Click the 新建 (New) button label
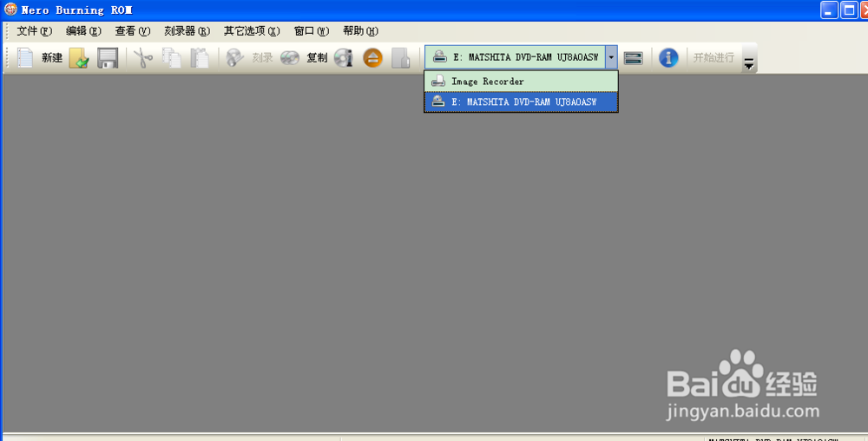This screenshot has width=868, height=441. (x=52, y=57)
